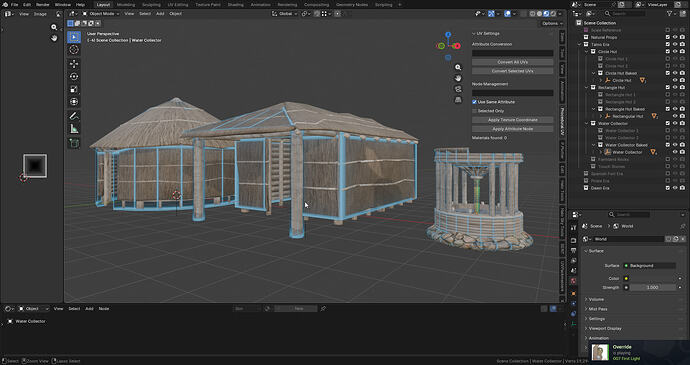Open the viewport Add menu

click(x=160, y=14)
